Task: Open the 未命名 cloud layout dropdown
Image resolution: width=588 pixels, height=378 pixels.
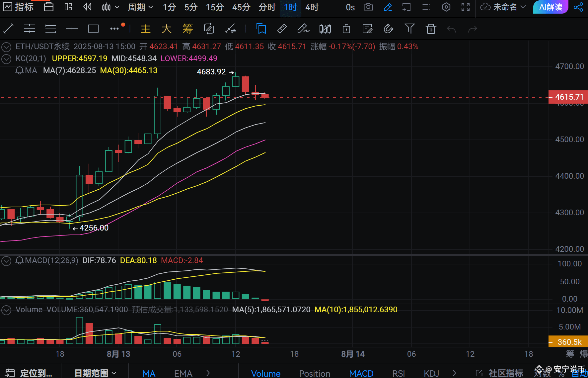Action: coord(503,7)
